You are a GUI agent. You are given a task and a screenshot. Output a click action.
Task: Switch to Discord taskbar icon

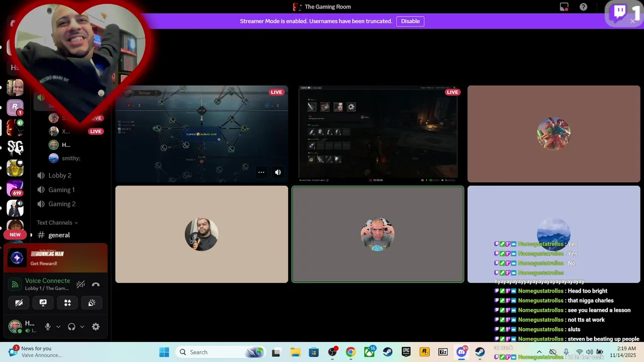[461, 352]
